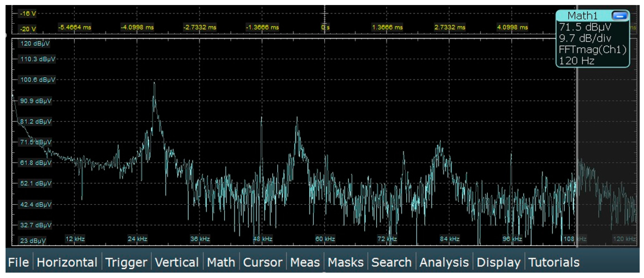Open the Meas menu

click(x=305, y=262)
